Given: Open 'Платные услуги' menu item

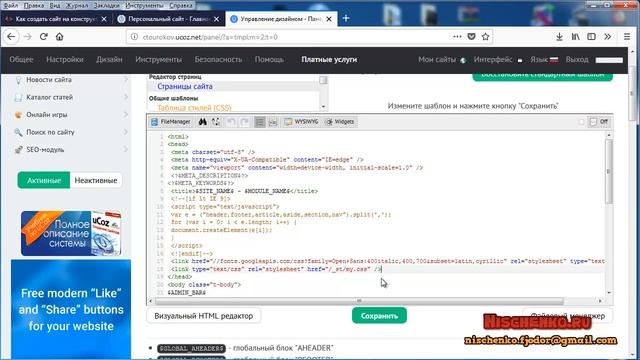Looking at the screenshot, I should pos(329,60).
